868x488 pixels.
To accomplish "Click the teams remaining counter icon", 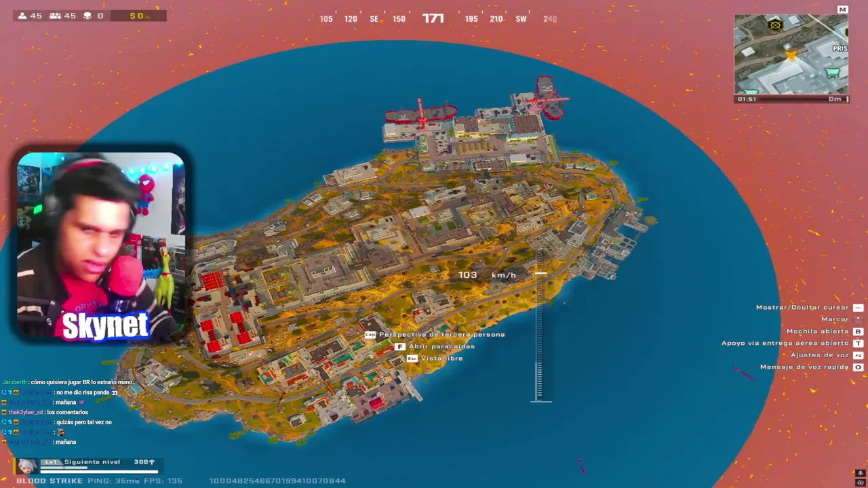I will (56, 16).
